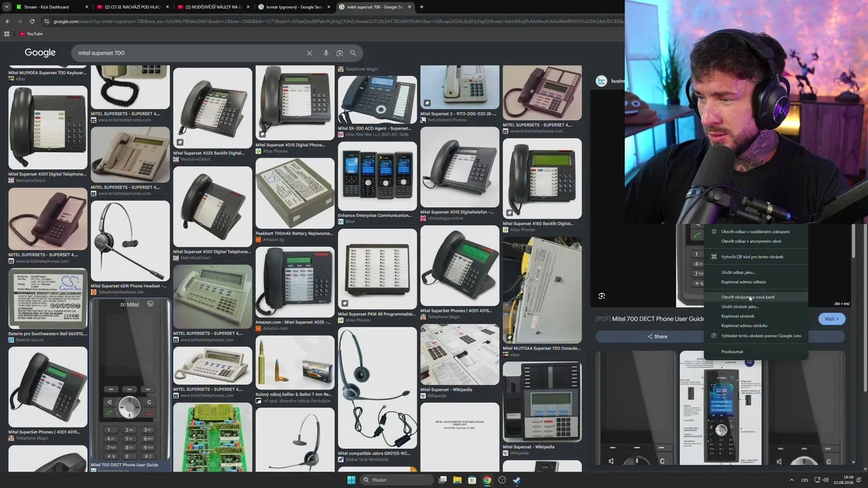868x488 pixels.
Task: Choose Otevřít odkaz v anonymním okně
Action: [x=755, y=241]
